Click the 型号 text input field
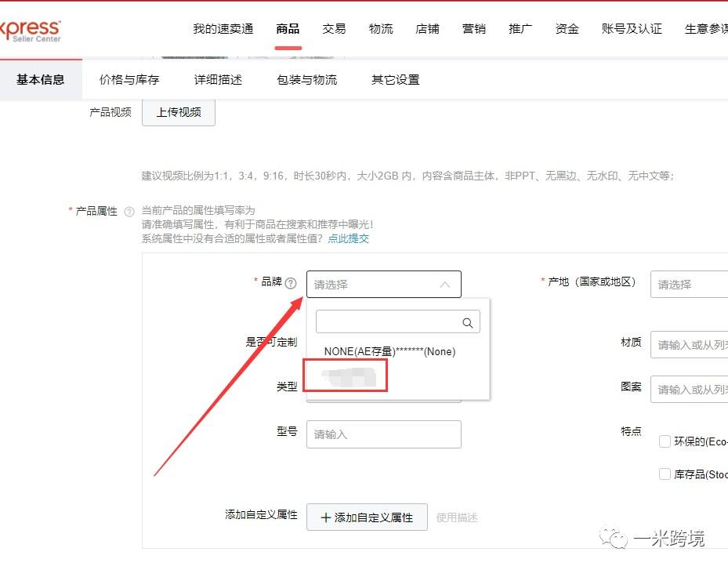The image size is (728, 570). (x=383, y=434)
